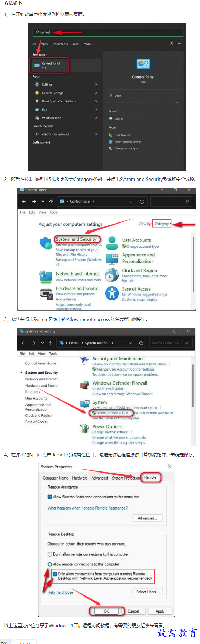Click the User Accounts category icon
This screenshot has height=644, width=200.
pos(112,243)
